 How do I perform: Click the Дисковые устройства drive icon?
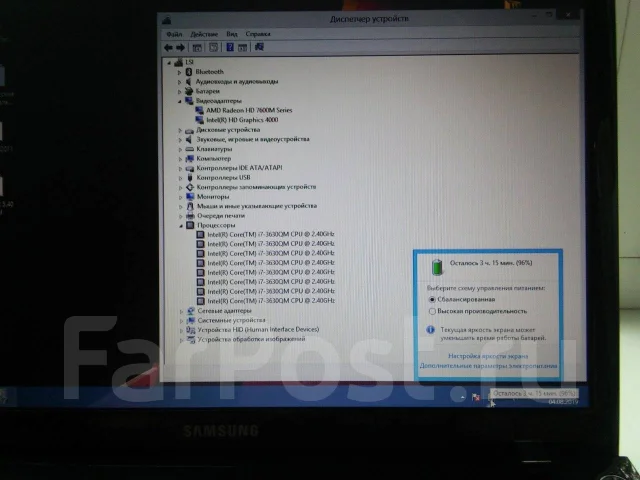[189, 130]
